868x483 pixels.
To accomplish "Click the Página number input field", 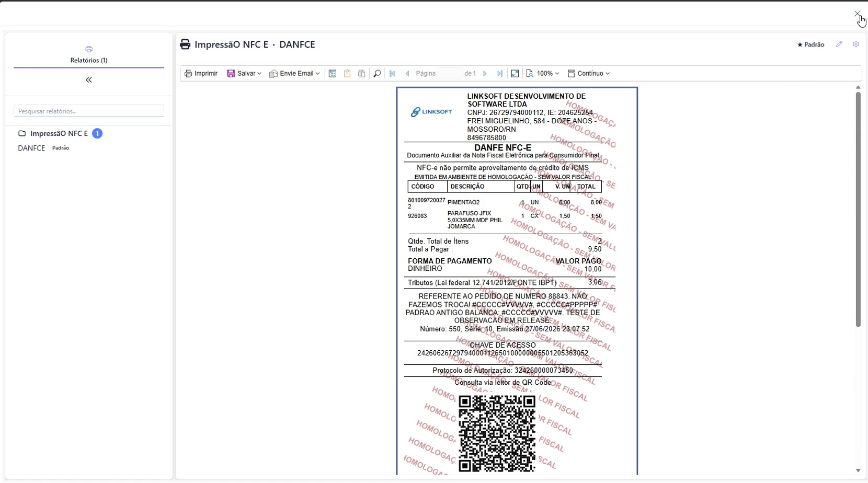I will tap(450, 74).
